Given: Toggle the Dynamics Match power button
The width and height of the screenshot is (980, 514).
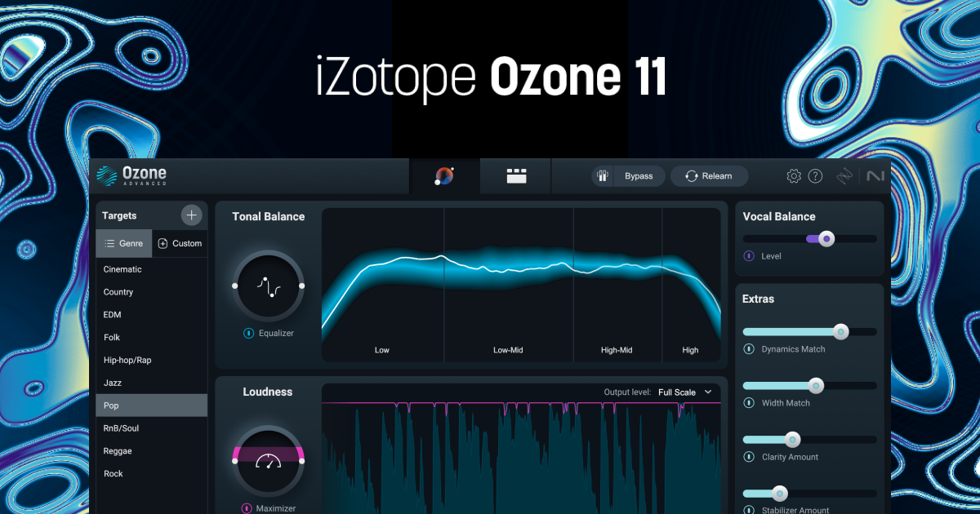Looking at the screenshot, I should pyautogui.click(x=749, y=349).
